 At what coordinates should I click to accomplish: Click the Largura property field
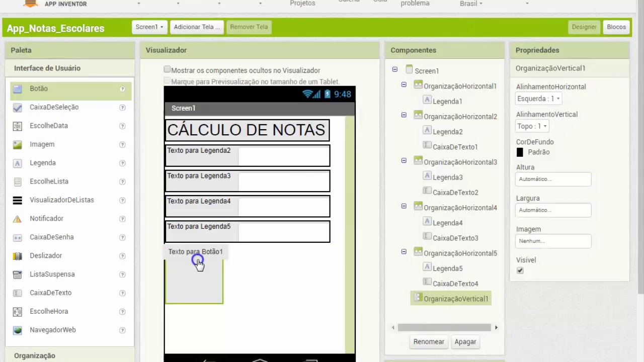(553, 211)
